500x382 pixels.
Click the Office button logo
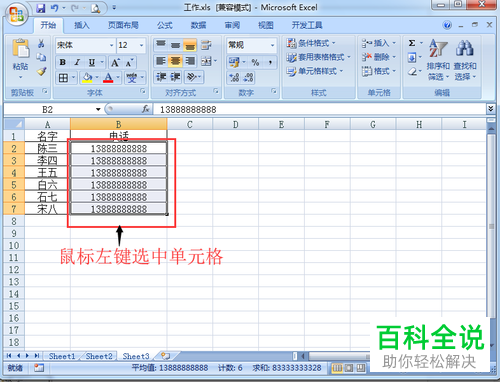click(x=16, y=15)
